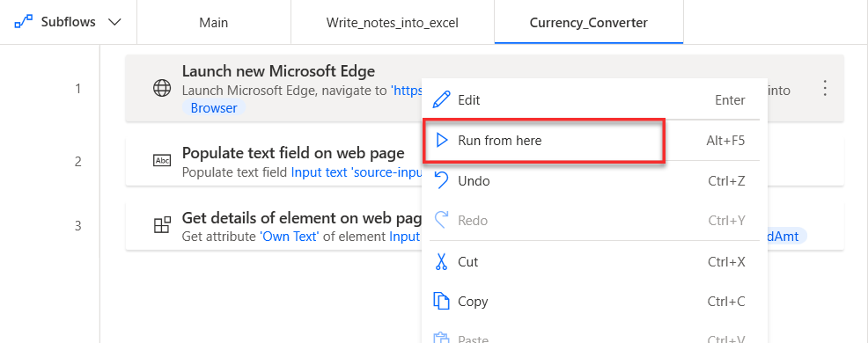Click the 'https URL link in action 1

pos(407,91)
